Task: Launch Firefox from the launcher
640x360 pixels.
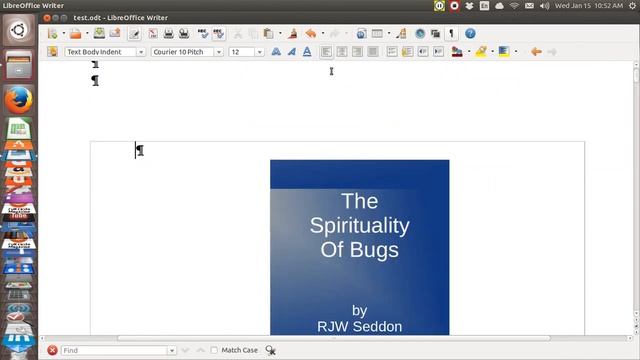Action: pos(19,100)
